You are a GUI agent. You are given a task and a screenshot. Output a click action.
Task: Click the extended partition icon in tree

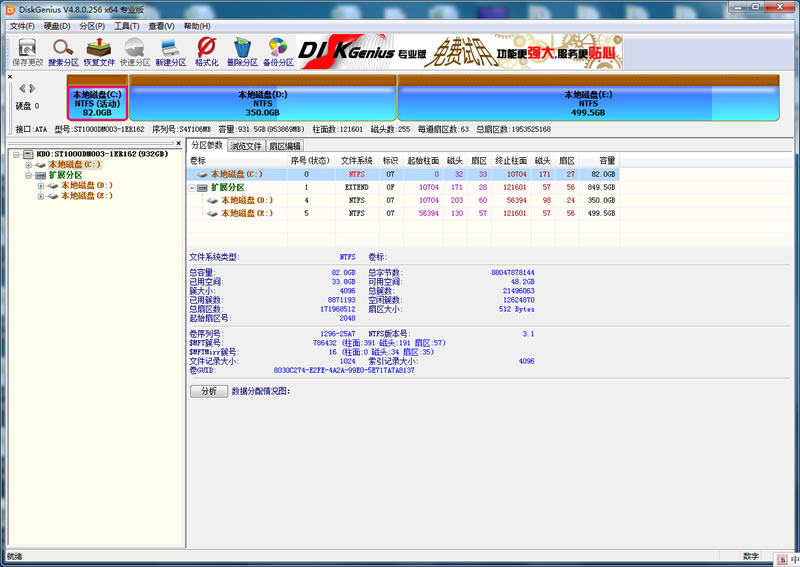41,175
